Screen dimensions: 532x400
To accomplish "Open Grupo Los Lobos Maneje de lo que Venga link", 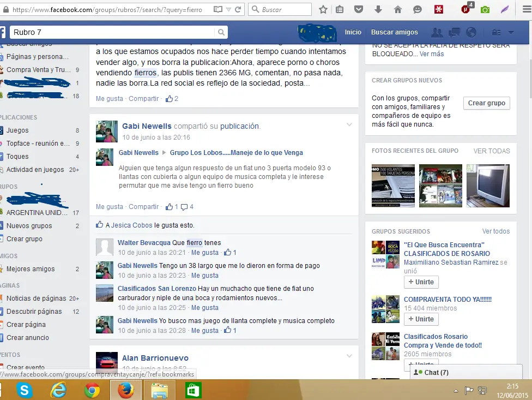I will 236,153.
